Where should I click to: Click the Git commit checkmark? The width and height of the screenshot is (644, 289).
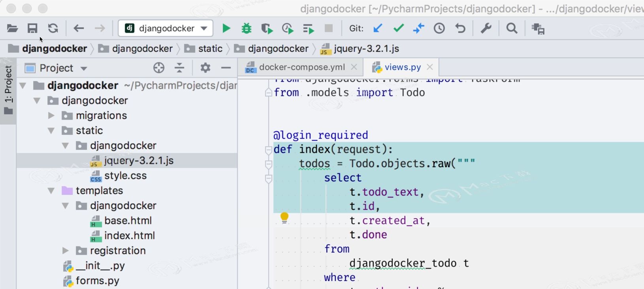pyautogui.click(x=399, y=28)
